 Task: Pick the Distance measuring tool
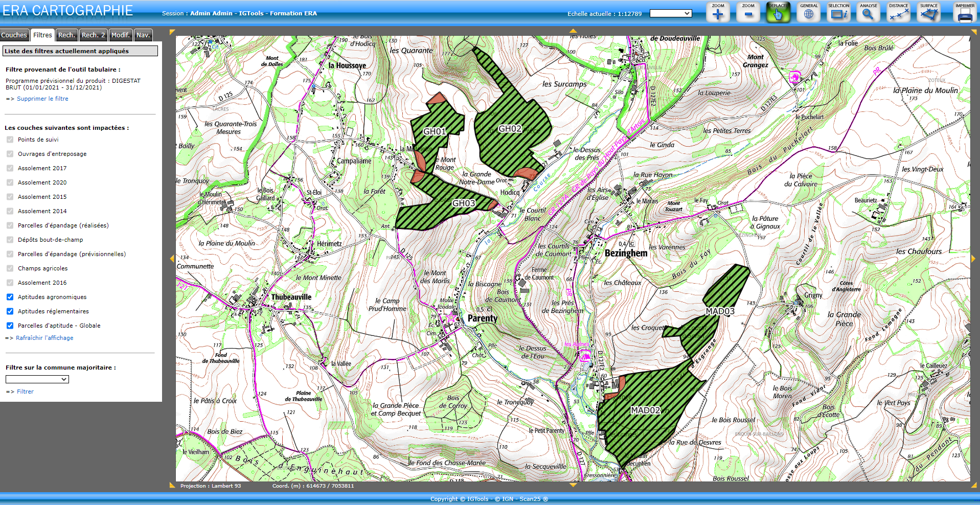coord(898,13)
